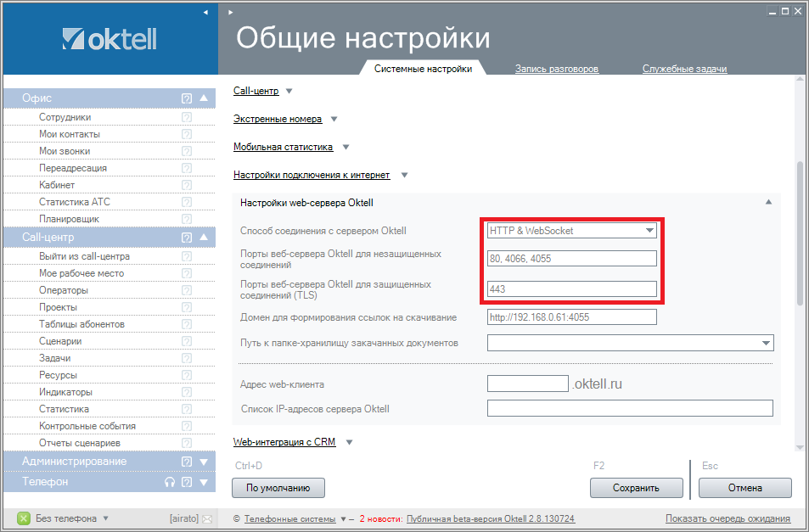Open the document storage folder dropdown

coord(766,343)
